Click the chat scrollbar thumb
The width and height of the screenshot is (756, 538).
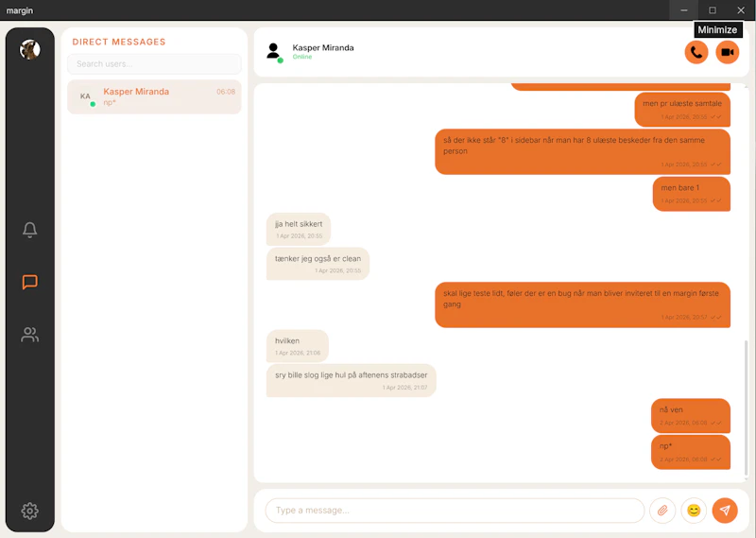(746, 408)
